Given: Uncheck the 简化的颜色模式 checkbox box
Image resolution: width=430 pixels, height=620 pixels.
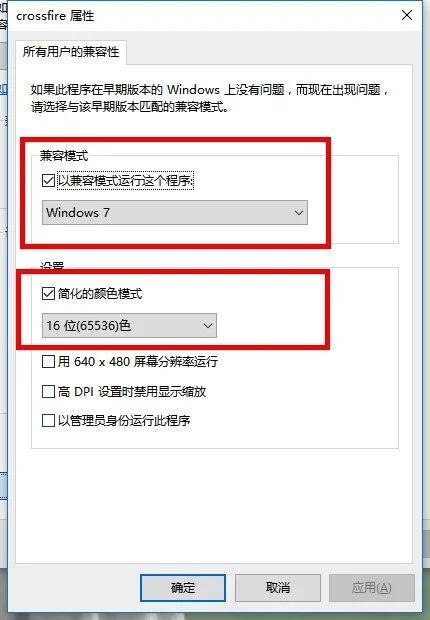Looking at the screenshot, I should pyautogui.click(x=48, y=293).
